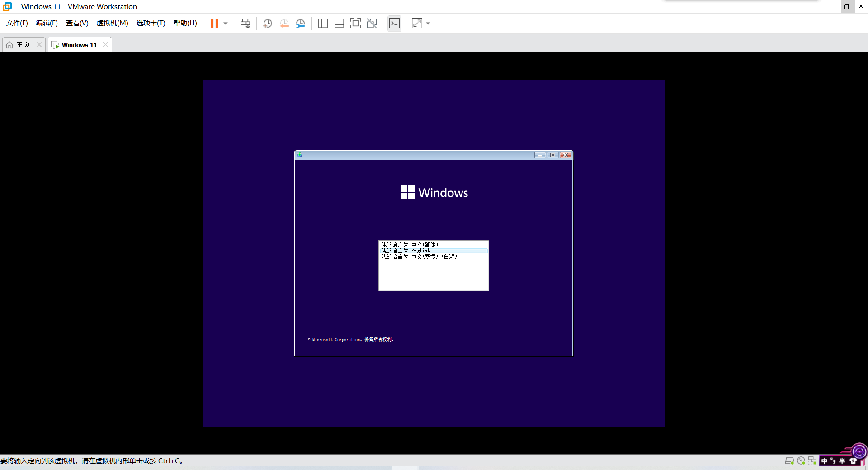Image resolution: width=868 pixels, height=470 pixels.
Task: Click the 中 input language indicator
Action: point(825,461)
